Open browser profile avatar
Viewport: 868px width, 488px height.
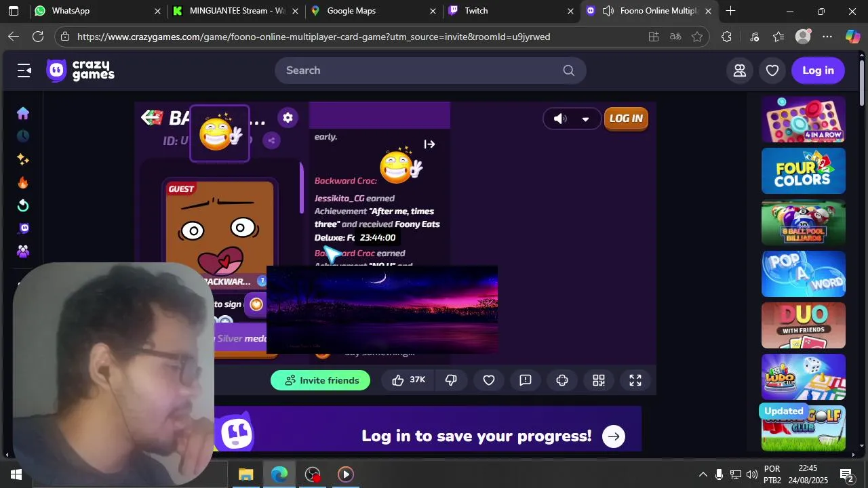(803, 37)
